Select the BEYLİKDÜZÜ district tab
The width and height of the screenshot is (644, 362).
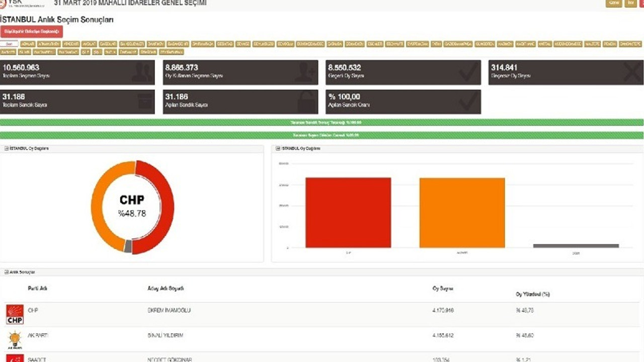(x=263, y=44)
